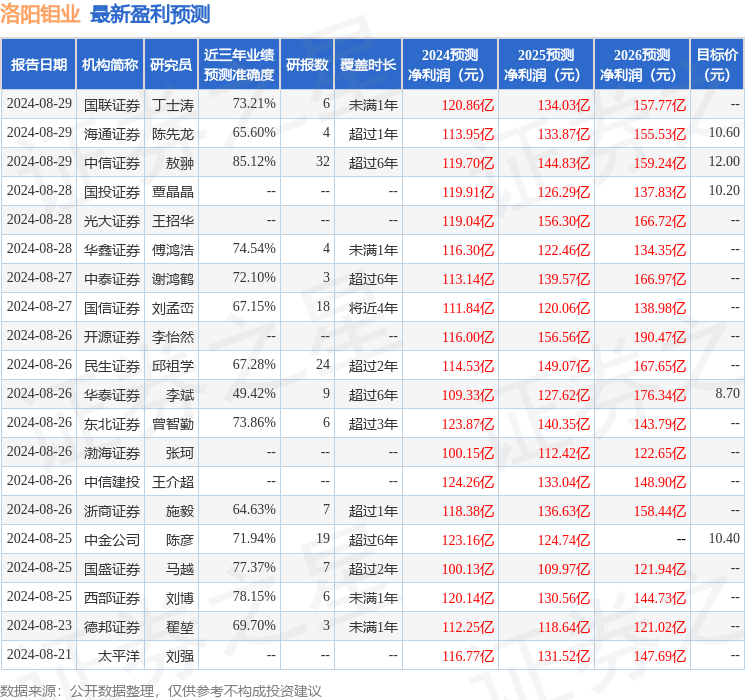Screen dimensions: 745x700
Task: Click 120.86亿 net profit forecast
Action: click(x=468, y=105)
